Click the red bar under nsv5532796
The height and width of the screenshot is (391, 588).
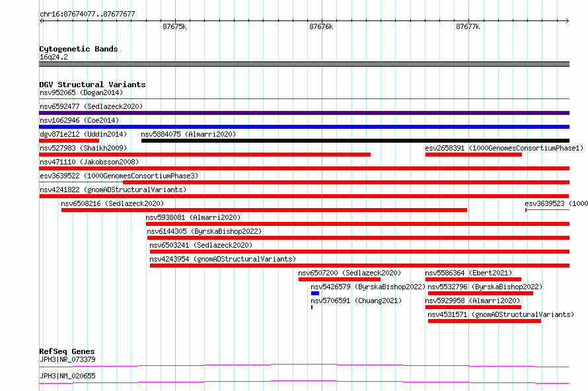(x=480, y=293)
